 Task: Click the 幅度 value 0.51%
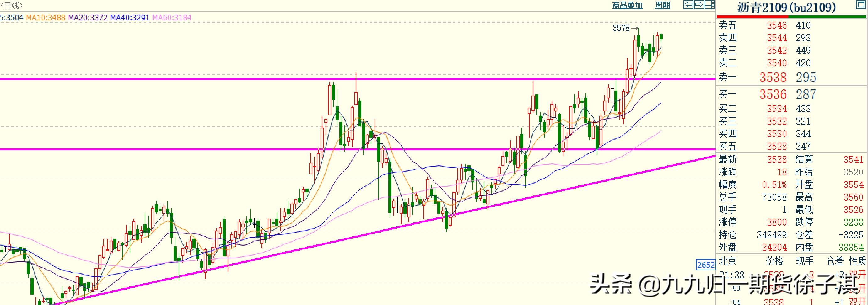tap(774, 185)
